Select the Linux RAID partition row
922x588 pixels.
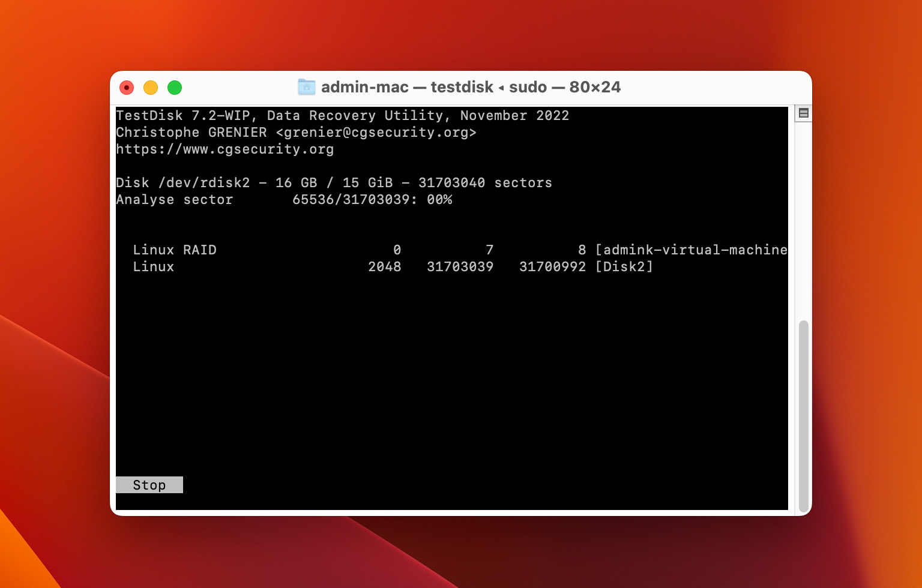451,250
